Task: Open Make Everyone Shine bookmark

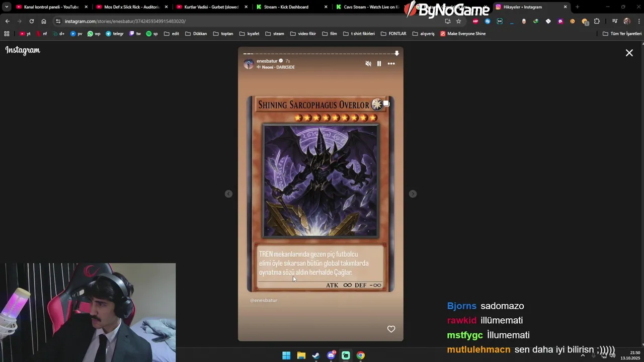Action: click(463, 34)
